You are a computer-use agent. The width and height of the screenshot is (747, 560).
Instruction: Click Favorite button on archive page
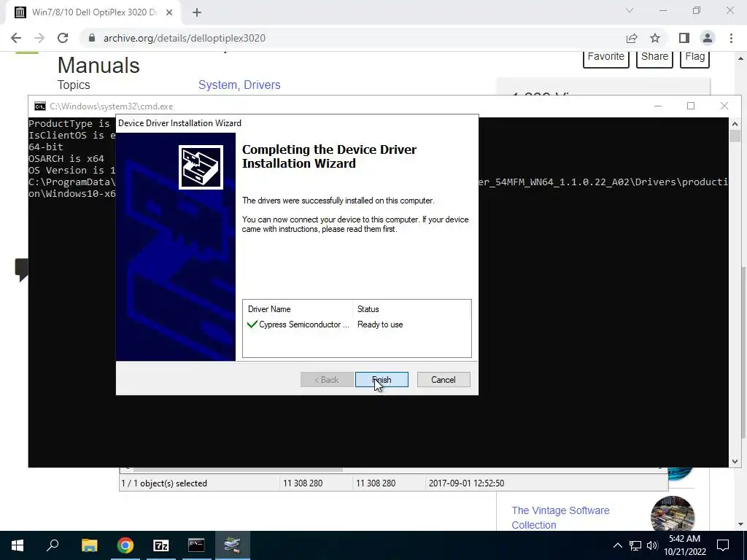tap(606, 57)
